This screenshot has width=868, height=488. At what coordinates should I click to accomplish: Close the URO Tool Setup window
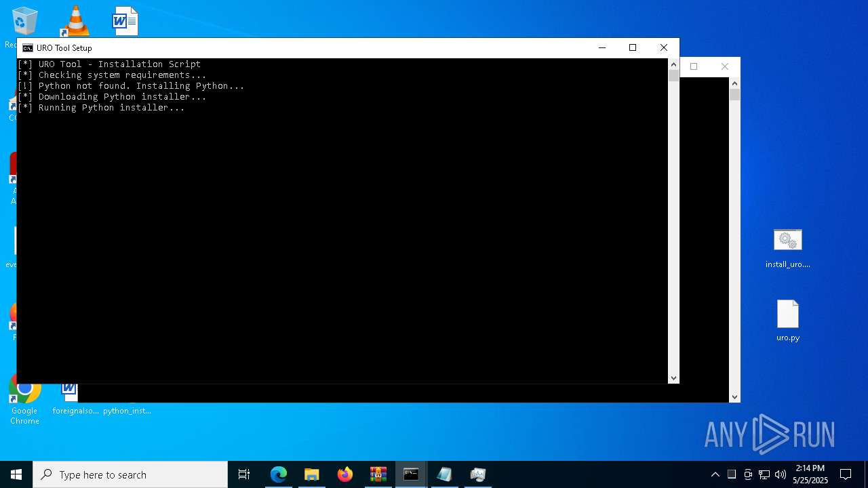click(664, 47)
